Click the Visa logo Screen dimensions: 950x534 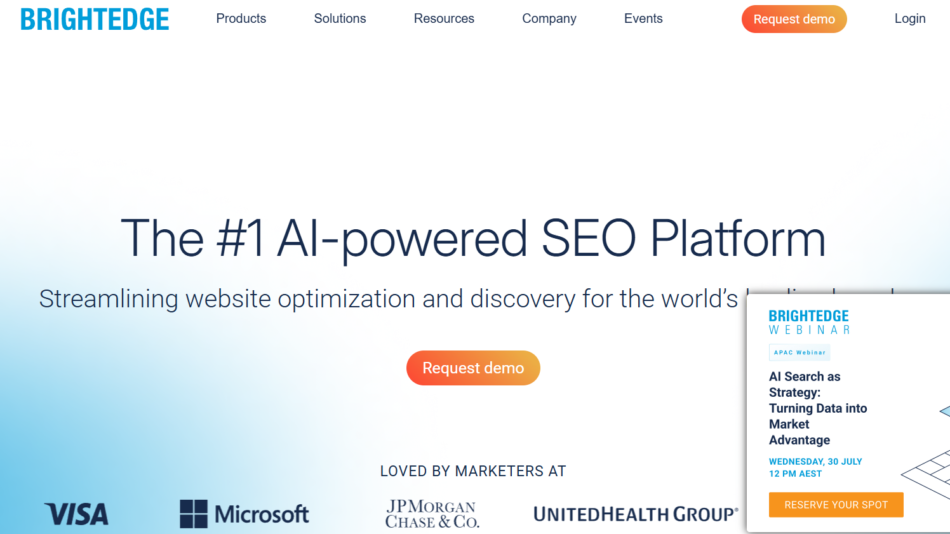tap(76, 514)
